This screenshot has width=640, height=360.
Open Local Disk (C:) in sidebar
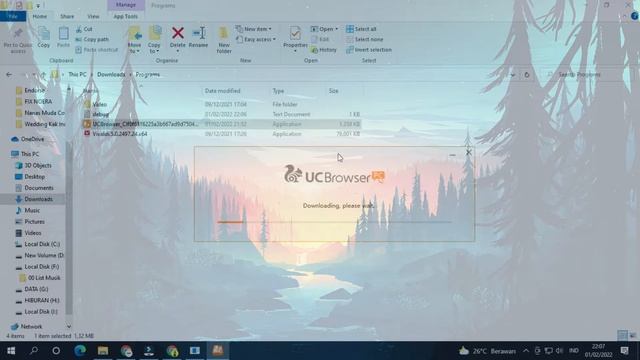pyautogui.click(x=42, y=244)
